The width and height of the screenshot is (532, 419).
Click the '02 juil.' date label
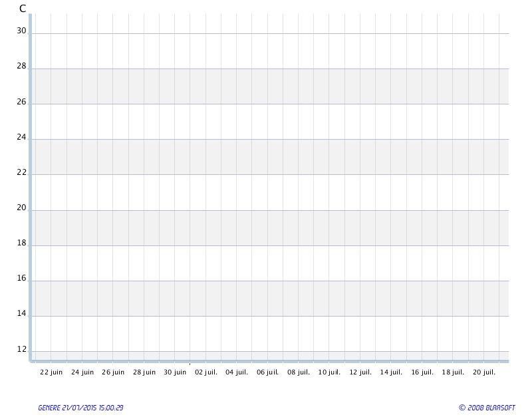click(x=206, y=372)
